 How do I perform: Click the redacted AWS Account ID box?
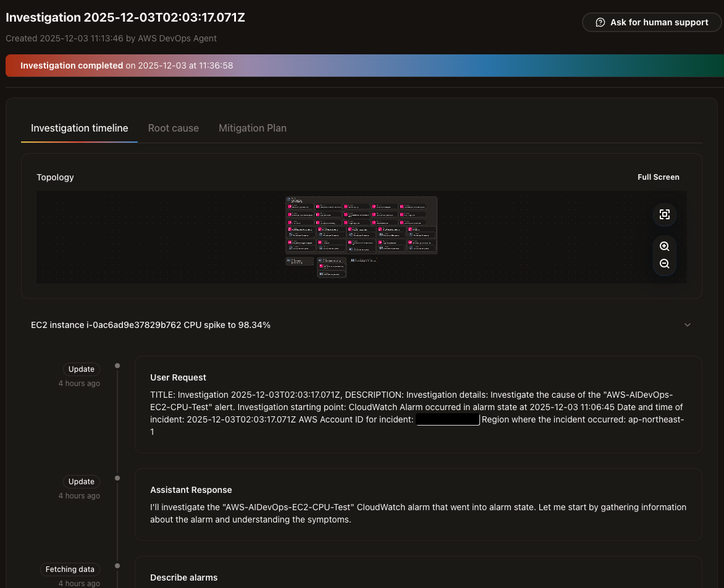pos(448,420)
